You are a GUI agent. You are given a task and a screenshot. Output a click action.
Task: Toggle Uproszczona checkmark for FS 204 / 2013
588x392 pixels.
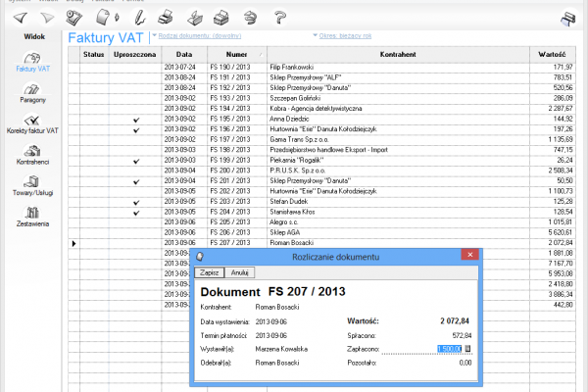tap(136, 212)
